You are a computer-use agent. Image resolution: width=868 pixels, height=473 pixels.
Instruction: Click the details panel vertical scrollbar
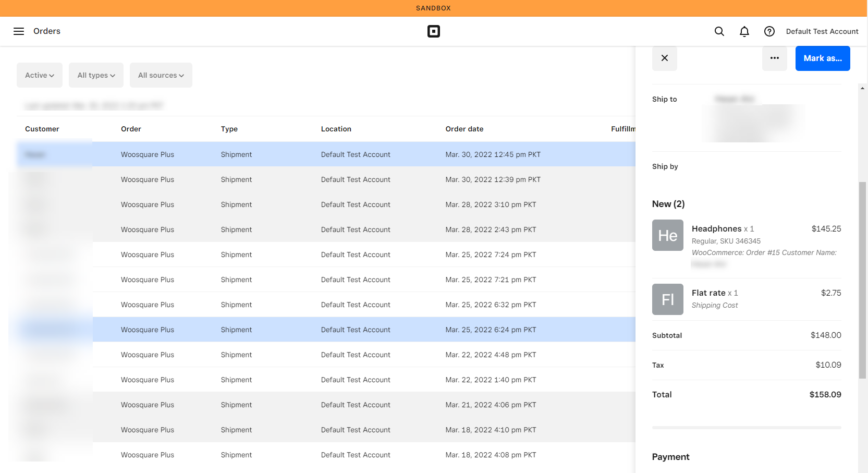[x=862, y=280]
